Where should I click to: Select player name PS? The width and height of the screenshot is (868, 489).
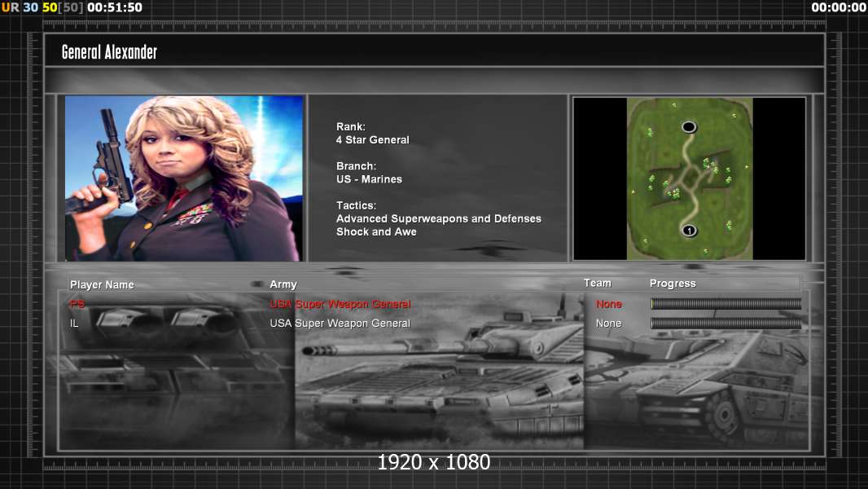[x=77, y=304]
